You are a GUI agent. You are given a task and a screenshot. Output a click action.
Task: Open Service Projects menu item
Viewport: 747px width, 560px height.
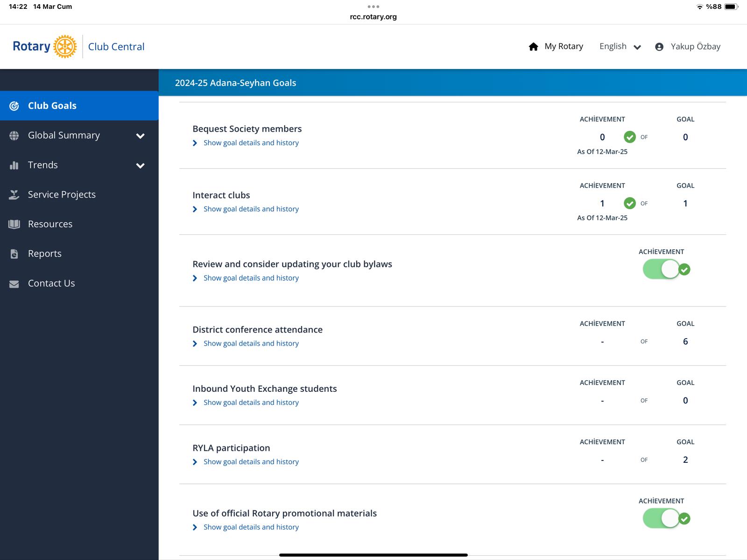click(x=79, y=194)
